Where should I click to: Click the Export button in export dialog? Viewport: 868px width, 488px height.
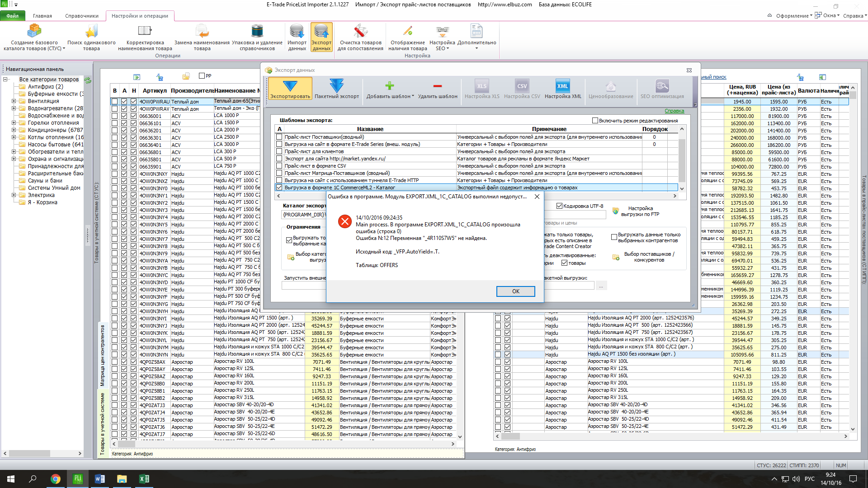click(290, 88)
